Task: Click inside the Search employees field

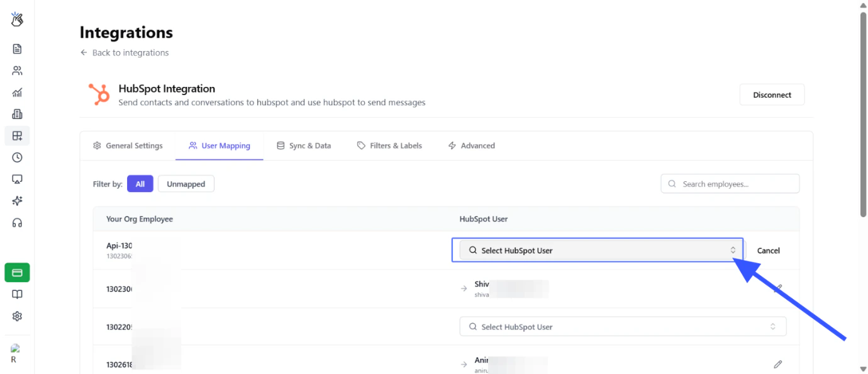Action: point(730,183)
